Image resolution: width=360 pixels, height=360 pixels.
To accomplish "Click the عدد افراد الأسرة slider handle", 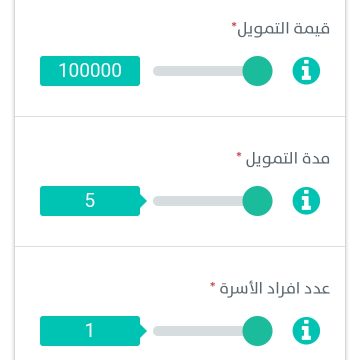I will [257, 331].
